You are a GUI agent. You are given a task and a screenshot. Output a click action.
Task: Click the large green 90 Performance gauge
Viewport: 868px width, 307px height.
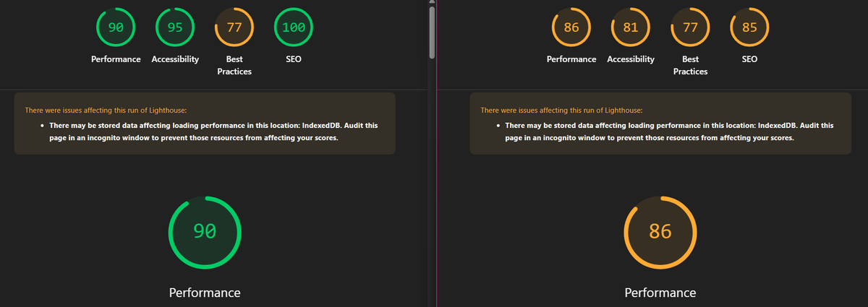tap(205, 232)
